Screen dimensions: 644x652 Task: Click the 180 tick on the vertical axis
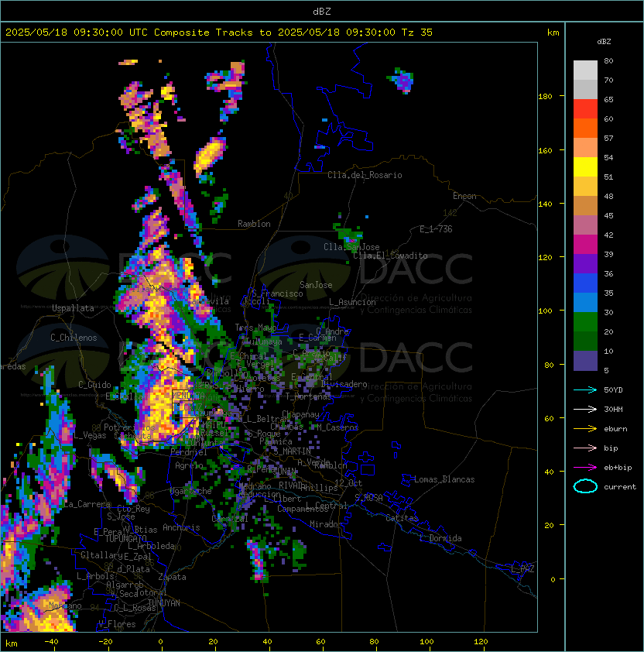545,97
